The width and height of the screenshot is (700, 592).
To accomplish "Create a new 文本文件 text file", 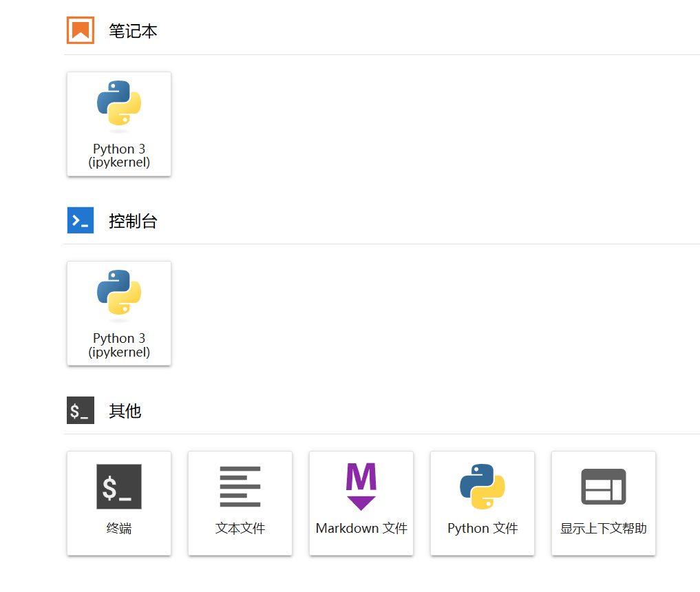I will click(x=240, y=503).
